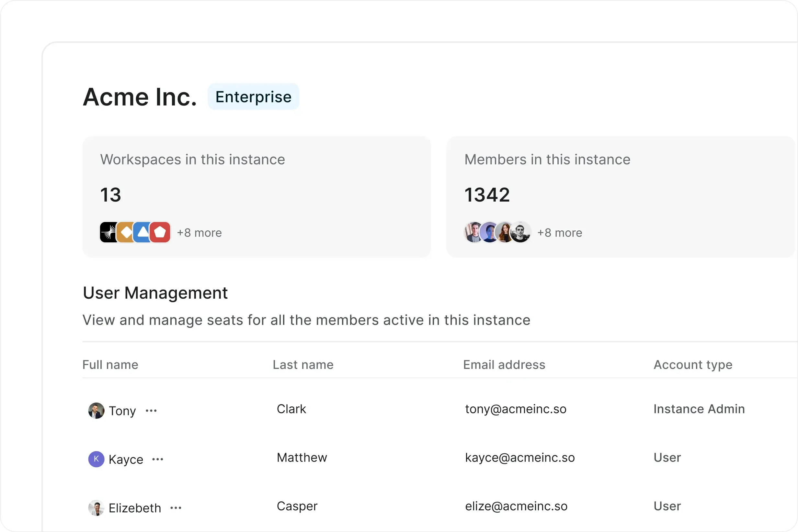Select the orange diamond workspace icon
This screenshot has height=532, width=798.
126,232
